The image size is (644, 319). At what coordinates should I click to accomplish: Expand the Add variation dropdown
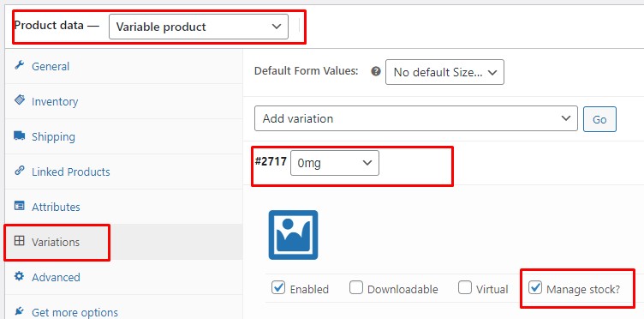(416, 119)
